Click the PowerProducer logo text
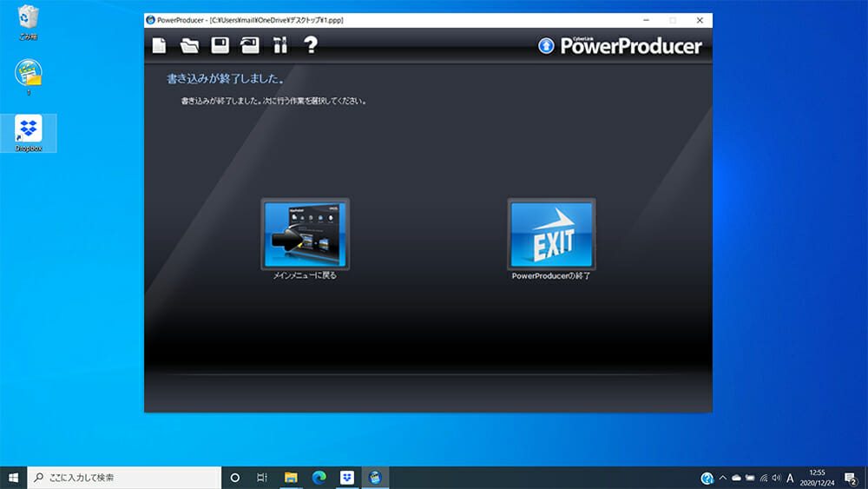This screenshot has width=868, height=489. 631,46
